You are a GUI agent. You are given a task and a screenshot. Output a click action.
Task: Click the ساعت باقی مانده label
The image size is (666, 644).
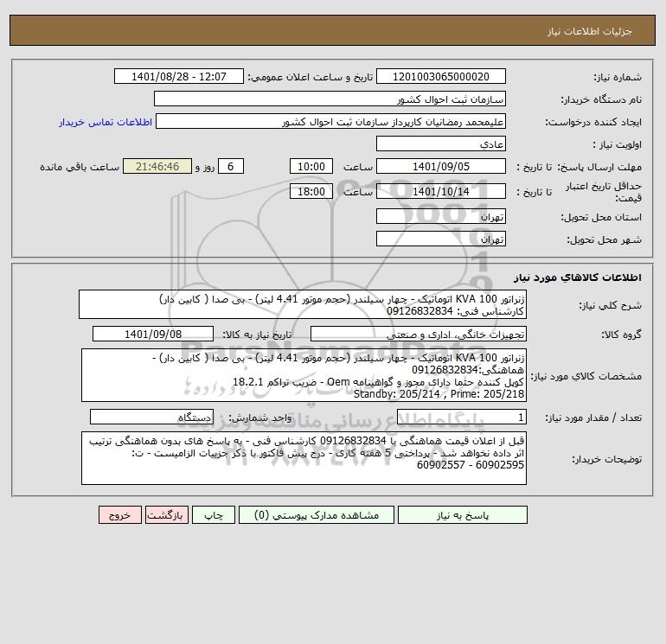tap(80, 167)
